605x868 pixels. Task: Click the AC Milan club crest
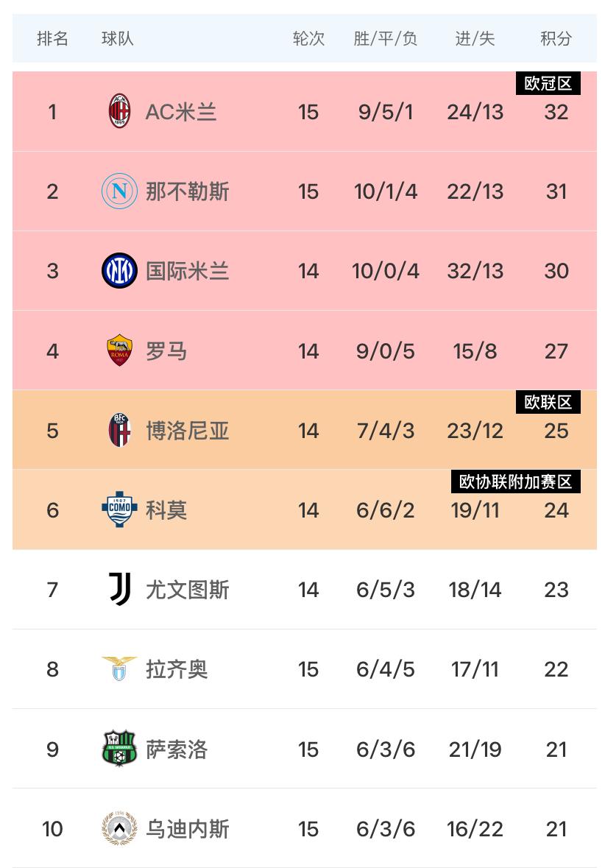pyautogui.click(x=119, y=111)
